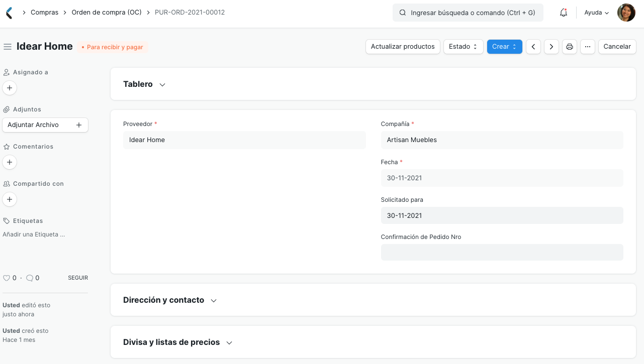Expand Dirección y contacto section

[x=170, y=300]
